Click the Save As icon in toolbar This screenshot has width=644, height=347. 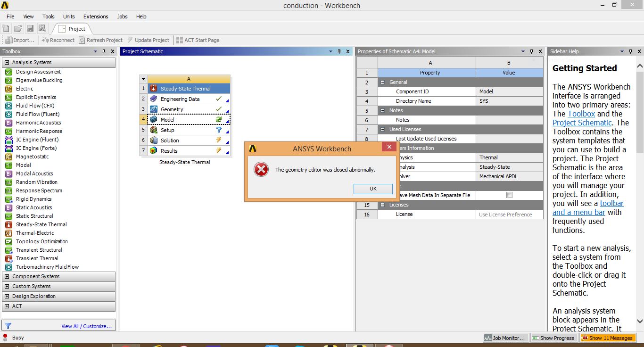coord(42,29)
